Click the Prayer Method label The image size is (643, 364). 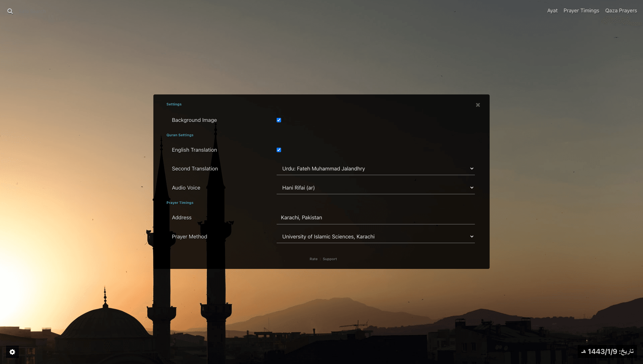(189, 237)
